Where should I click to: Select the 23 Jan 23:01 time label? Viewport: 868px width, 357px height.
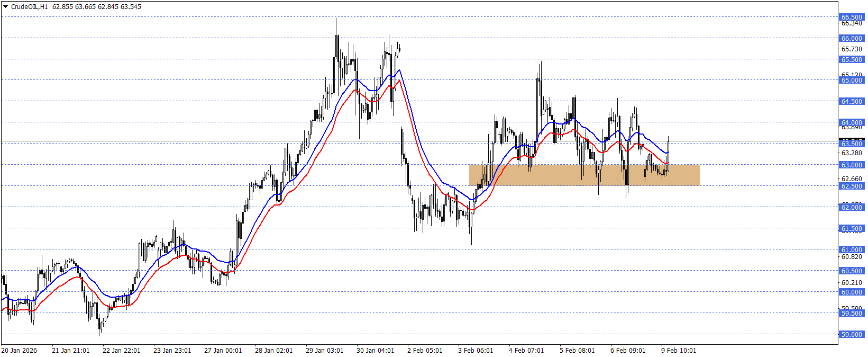[172, 351]
